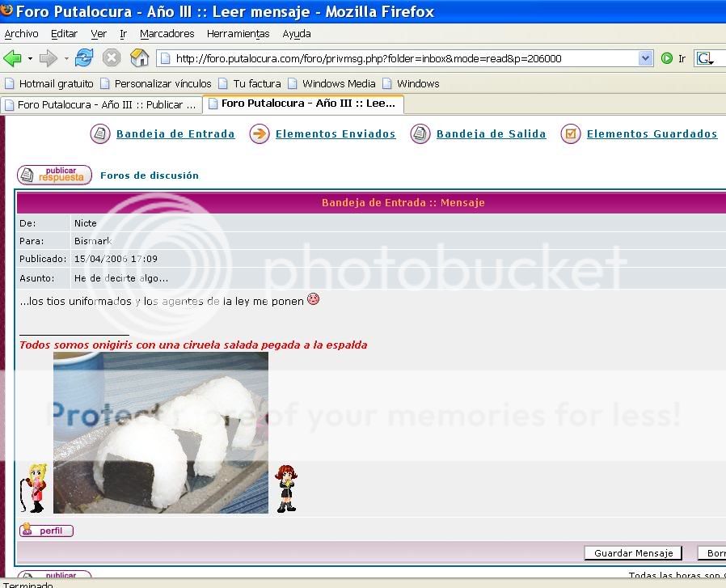Click the onigiri signature photo
The image size is (726, 588).
pyautogui.click(x=160, y=432)
